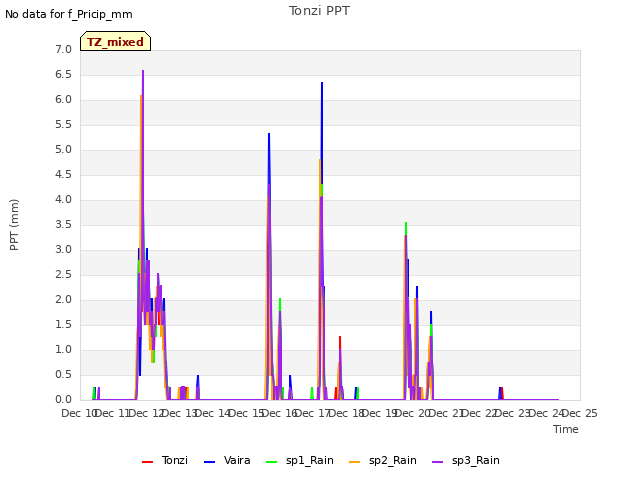Click the red Tonzi legend swatch

[x=147, y=462]
